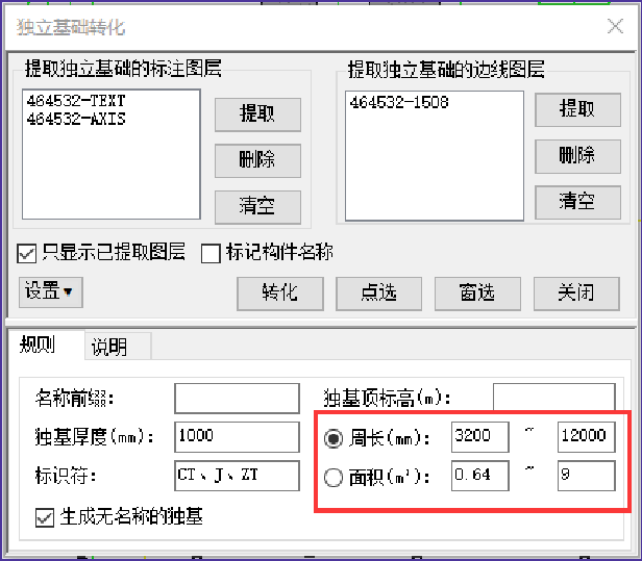Click 清空 button beside the annotation layer list
642x561 pixels.
(257, 205)
